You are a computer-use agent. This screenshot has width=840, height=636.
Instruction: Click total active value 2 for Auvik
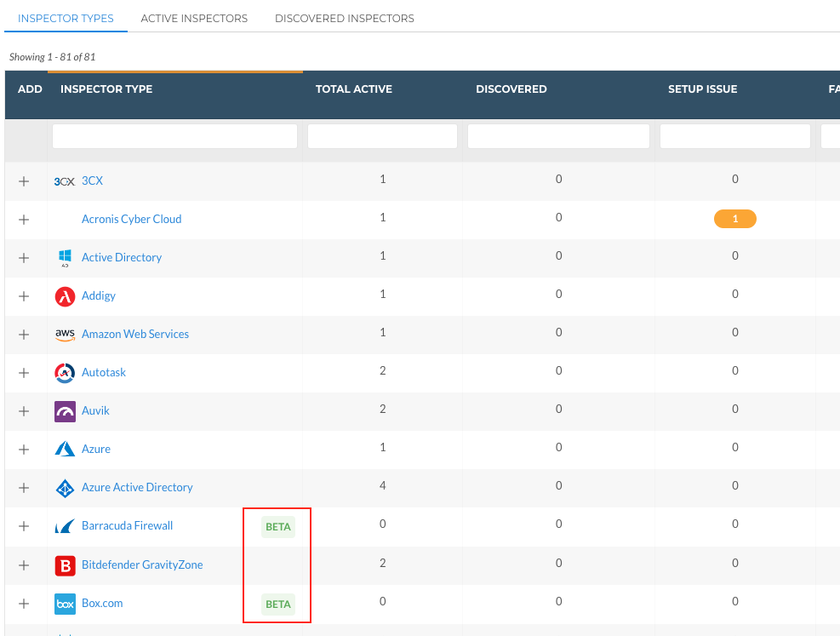pos(382,409)
